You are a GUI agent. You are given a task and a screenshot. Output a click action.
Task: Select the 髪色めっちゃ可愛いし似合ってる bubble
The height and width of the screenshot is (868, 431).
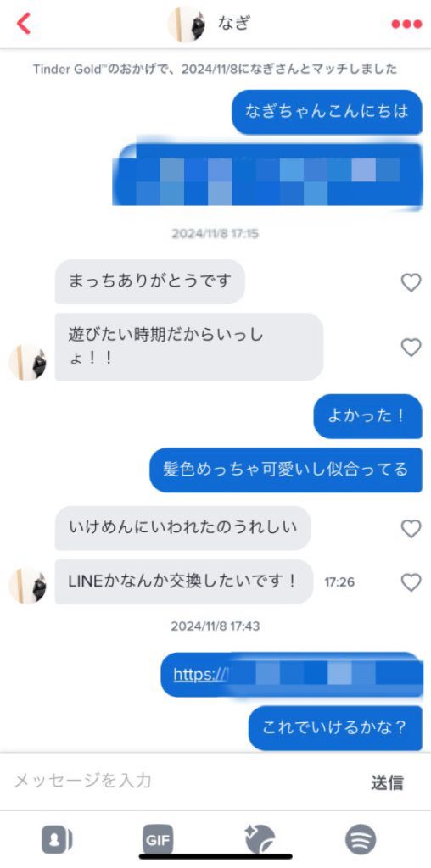click(x=286, y=470)
